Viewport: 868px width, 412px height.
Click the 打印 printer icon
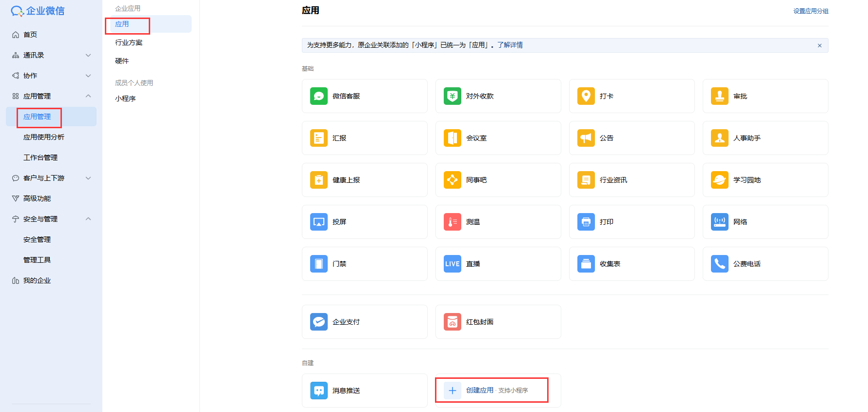pos(586,222)
